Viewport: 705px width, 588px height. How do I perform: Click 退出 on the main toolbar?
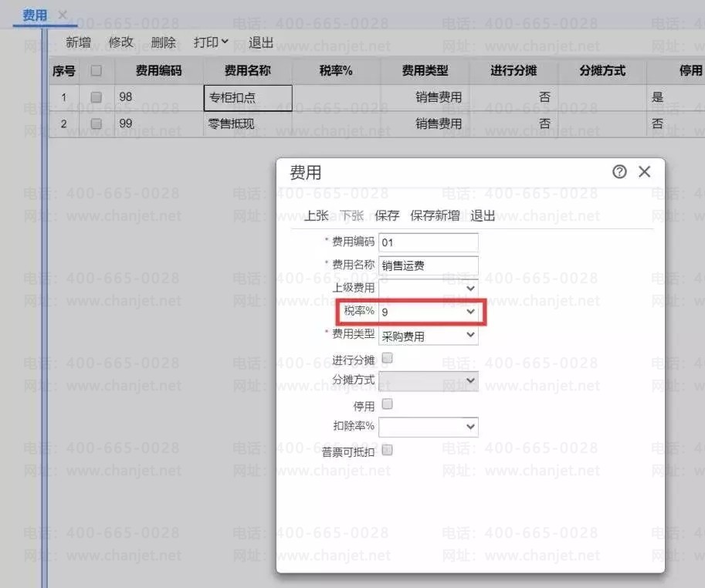point(260,42)
